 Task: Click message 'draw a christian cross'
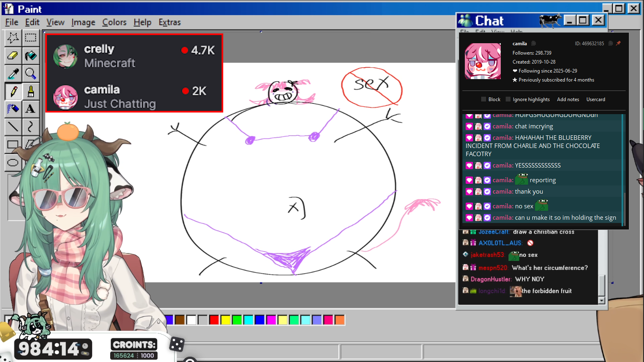coord(544,232)
